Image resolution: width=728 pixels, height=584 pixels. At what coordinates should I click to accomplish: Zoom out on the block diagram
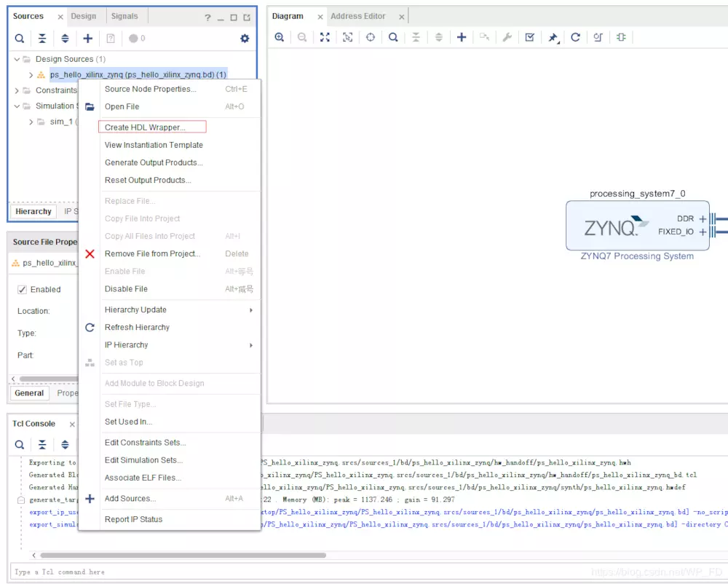click(302, 37)
